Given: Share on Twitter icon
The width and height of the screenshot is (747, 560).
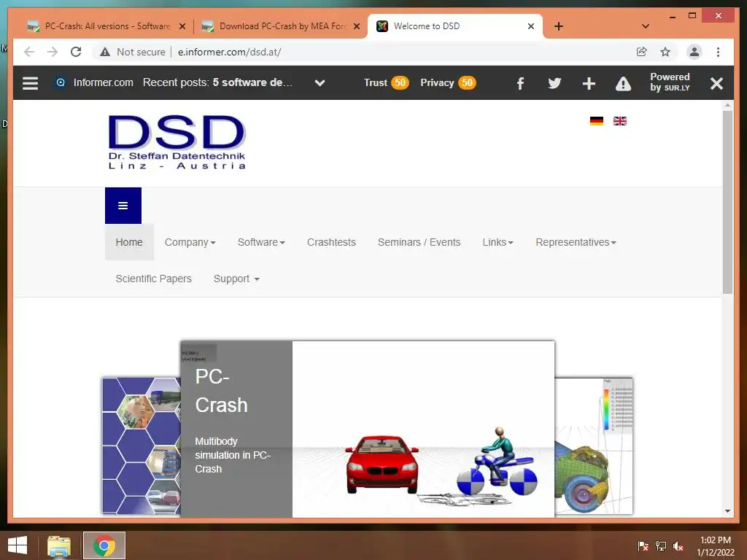Looking at the screenshot, I should [x=554, y=83].
